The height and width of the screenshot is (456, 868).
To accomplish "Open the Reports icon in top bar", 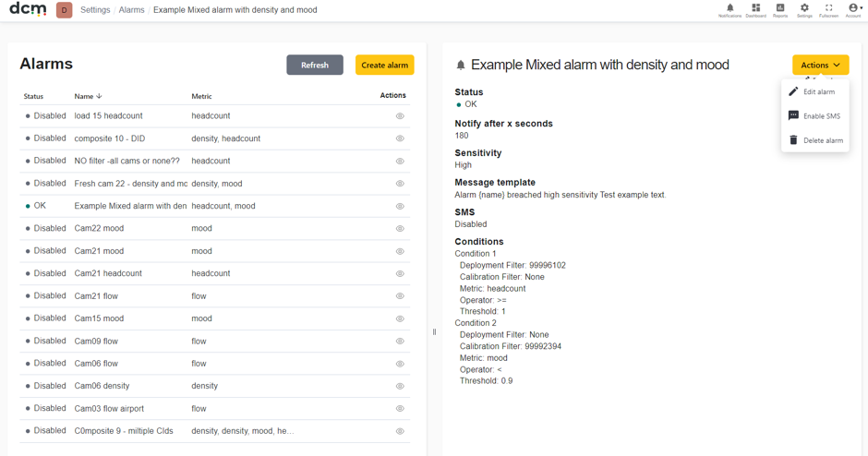I will [x=780, y=9].
